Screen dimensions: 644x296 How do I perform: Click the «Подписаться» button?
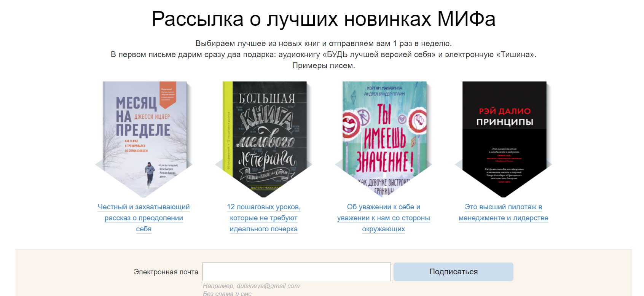pos(453,272)
